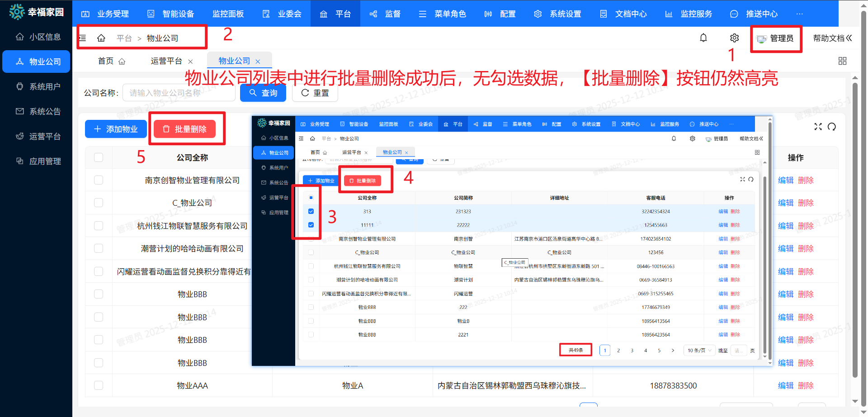The width and height of the screenshot is (868, 417).
Task: Toggle the select-all header checkbox
Action: (x=99, y=157)
